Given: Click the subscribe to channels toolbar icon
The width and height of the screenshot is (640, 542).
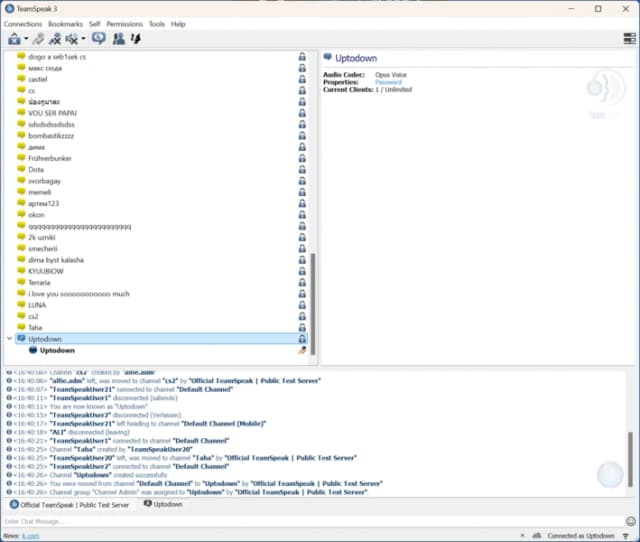Looking at the screenshot, I should [x=98, y=39].
